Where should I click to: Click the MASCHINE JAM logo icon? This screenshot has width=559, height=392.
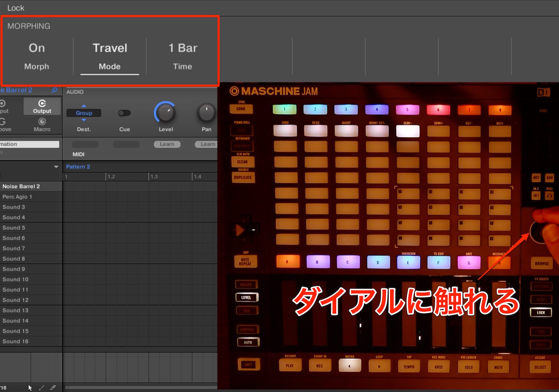235,91
